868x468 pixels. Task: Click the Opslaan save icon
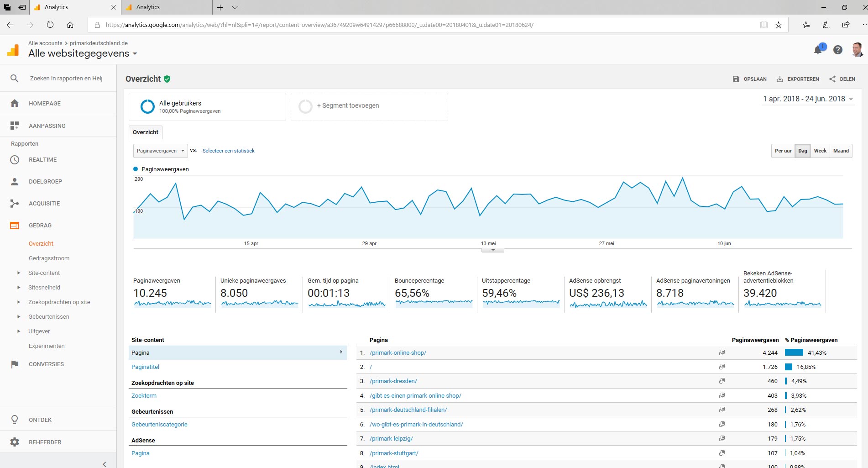coord(736,79)
